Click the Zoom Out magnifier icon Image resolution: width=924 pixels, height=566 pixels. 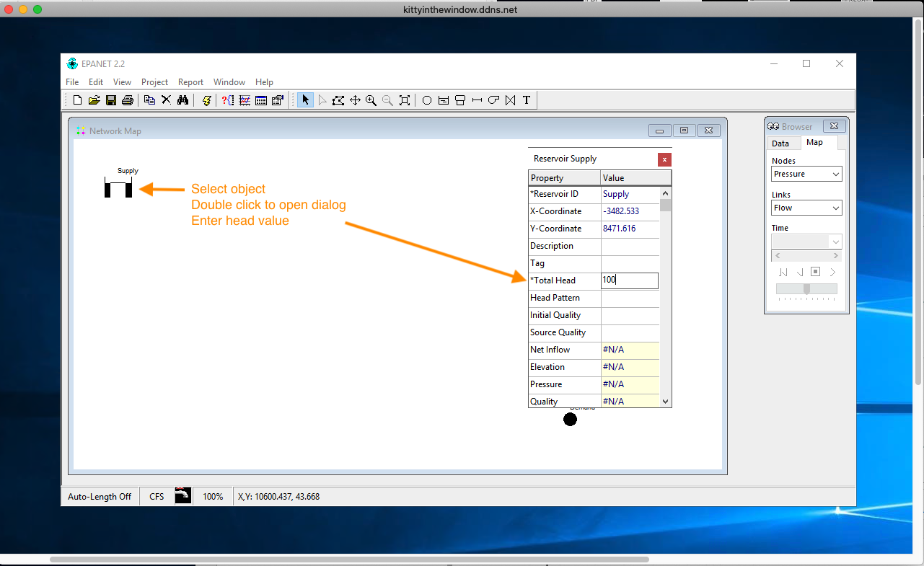coord(387,100)
